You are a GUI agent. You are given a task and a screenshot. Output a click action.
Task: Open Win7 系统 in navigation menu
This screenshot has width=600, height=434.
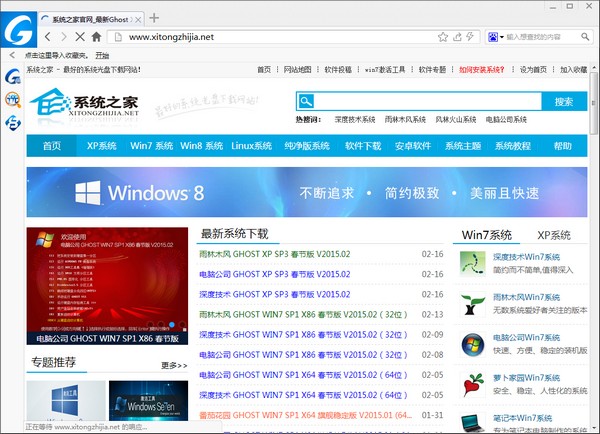pos(152,145)
